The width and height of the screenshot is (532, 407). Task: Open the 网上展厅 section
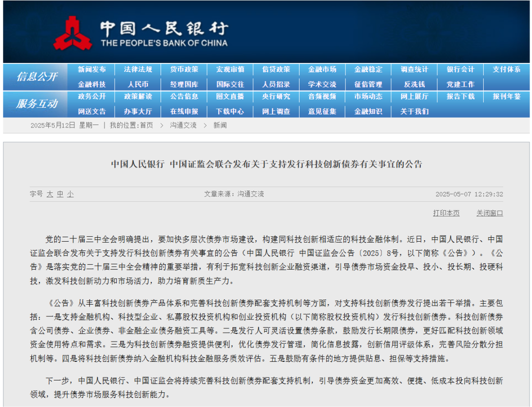pos(414,97)
